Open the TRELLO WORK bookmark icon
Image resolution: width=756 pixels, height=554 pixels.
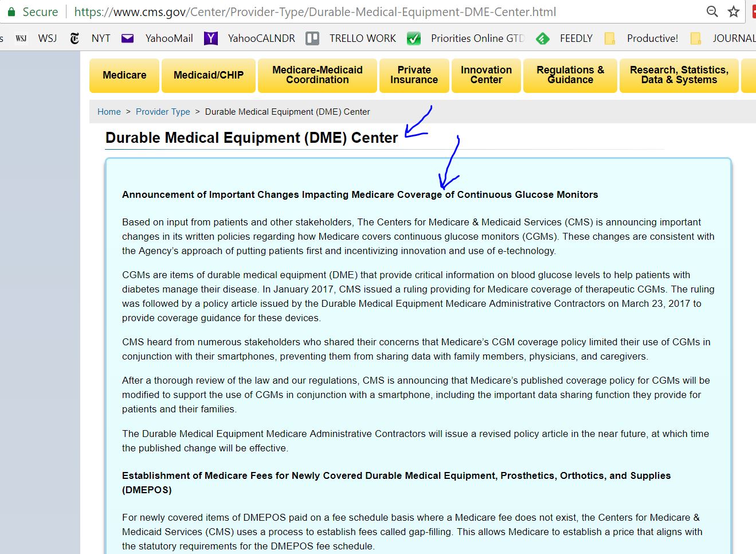click(312, 38)
